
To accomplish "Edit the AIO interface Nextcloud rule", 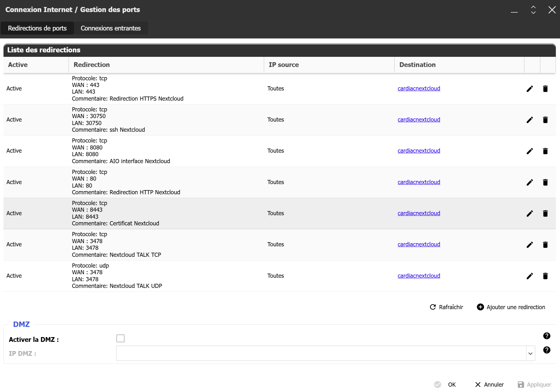I will pos(530,151).
